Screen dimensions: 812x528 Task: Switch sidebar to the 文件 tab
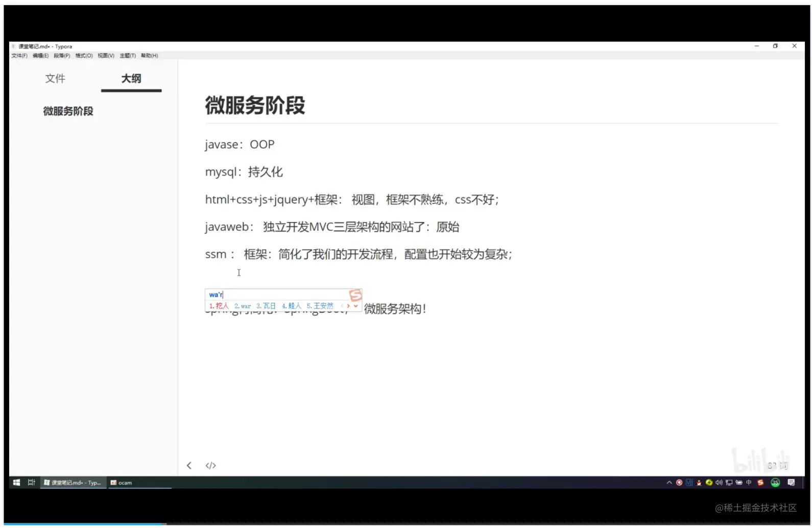pos(55,79)
